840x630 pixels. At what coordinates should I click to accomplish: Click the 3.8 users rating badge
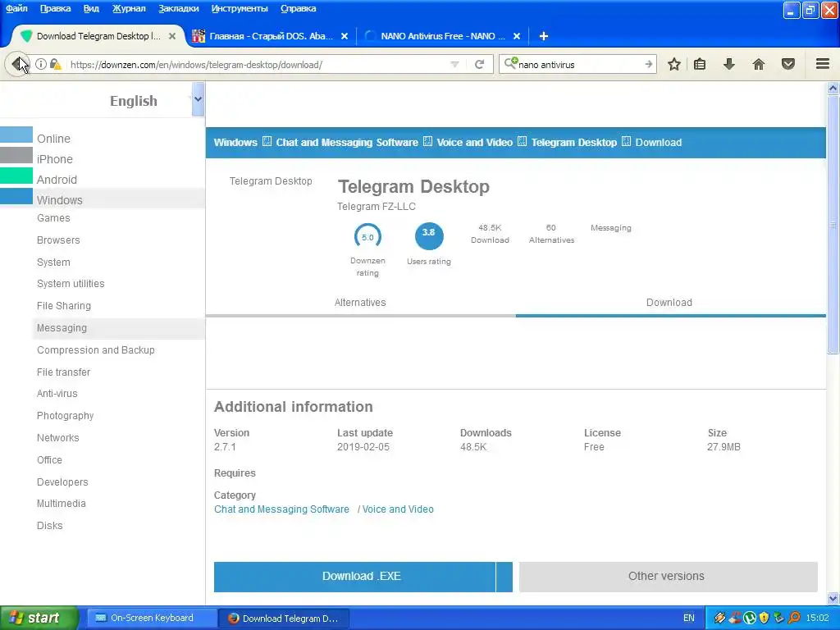coord(428,235)
